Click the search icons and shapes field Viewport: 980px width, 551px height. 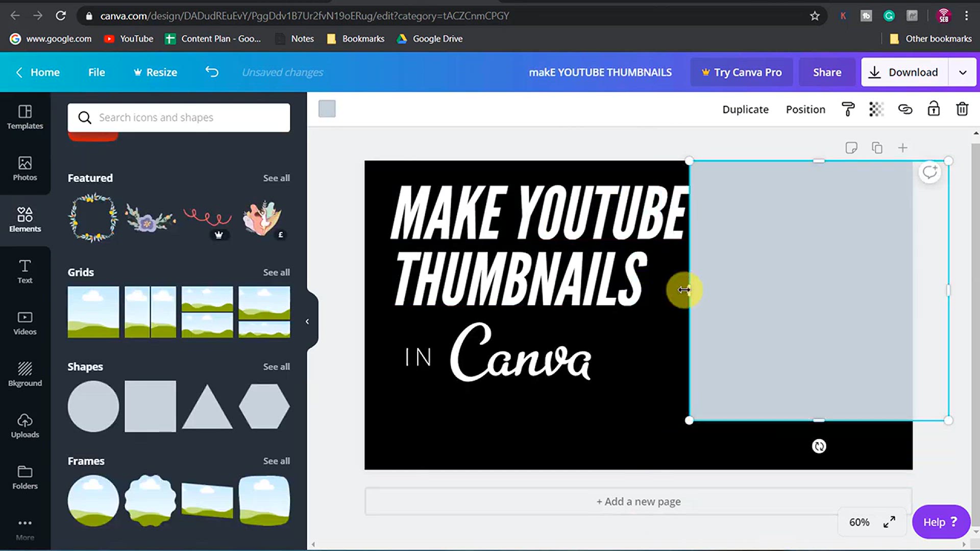coord(179,118)
